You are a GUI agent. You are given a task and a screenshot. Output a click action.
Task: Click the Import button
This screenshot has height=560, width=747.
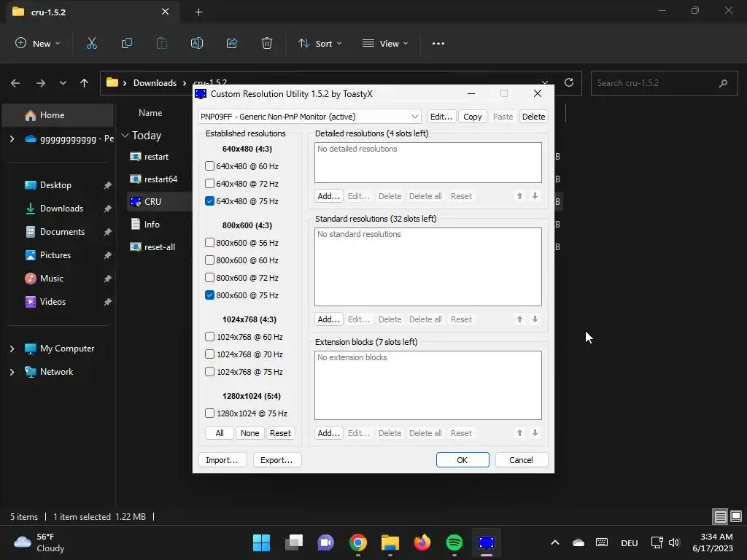222,460
